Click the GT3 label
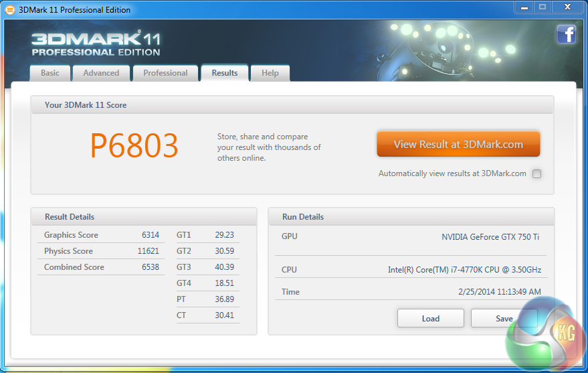This screenshot has width=588, height=373. click(x=183, y=267)
